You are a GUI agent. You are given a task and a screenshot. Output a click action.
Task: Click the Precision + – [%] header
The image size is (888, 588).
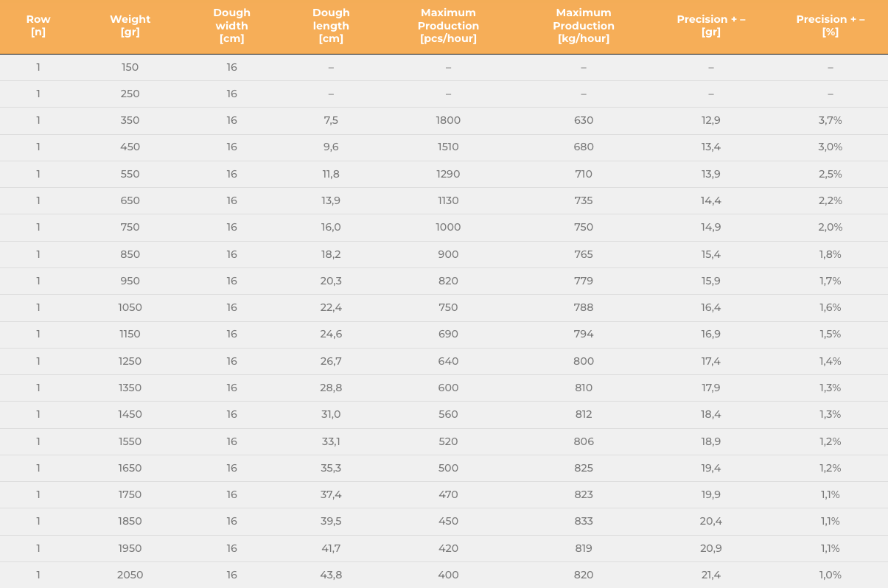831,26
